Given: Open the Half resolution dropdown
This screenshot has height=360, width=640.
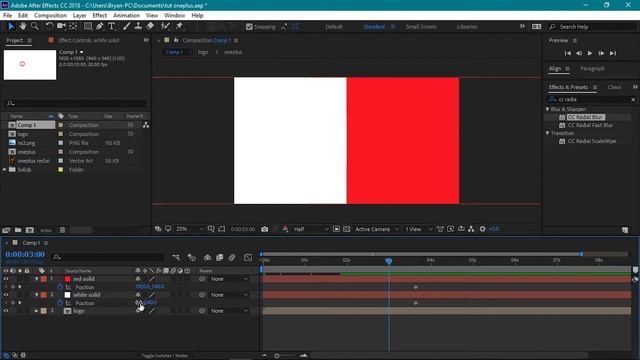Looking at the screenshot, I should coord(311,229).
